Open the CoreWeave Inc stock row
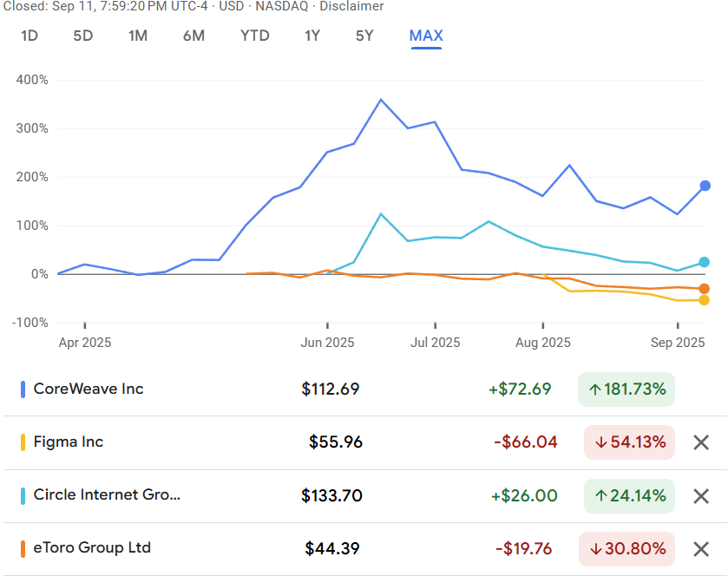This screenshot has height=576, width=728. 365,389
